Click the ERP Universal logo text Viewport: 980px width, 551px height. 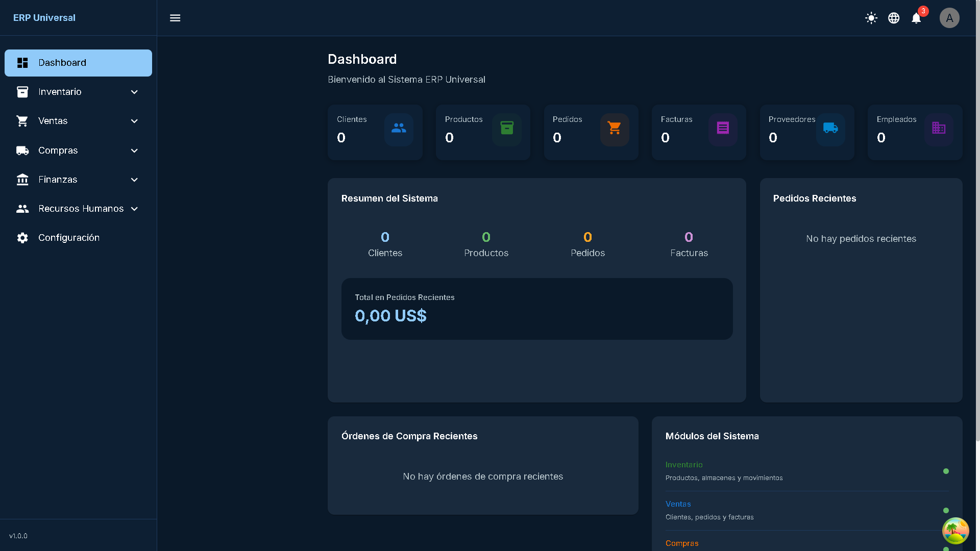click(x=44, y=18)
